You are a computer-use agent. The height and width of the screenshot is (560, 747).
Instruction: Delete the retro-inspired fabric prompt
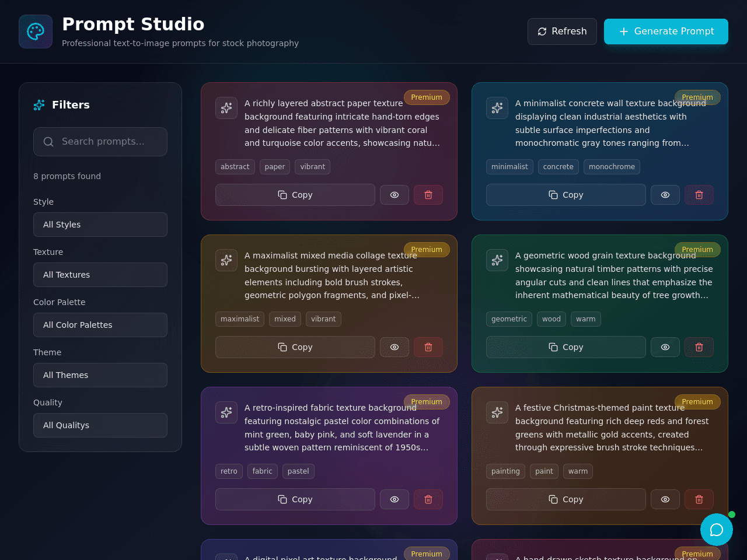[x=428, y=499]
